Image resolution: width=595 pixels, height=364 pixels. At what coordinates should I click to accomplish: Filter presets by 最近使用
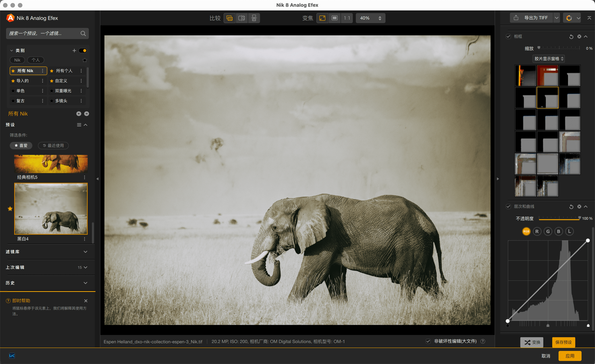pos(53,146)
